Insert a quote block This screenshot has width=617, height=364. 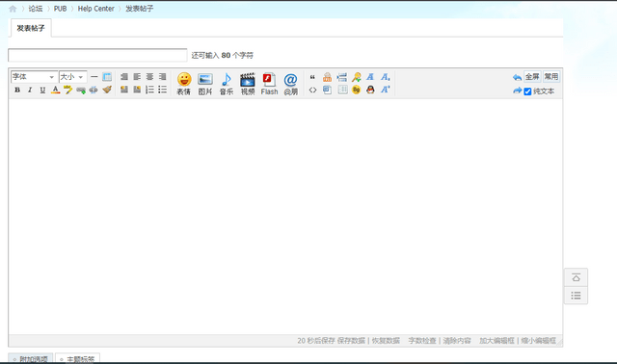tap(312, 77)
